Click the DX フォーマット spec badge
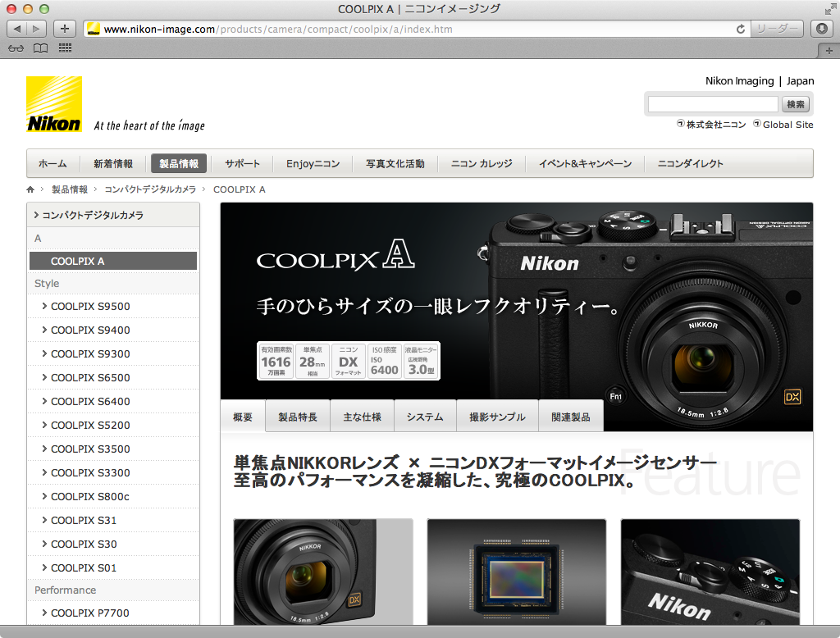This screenshot has height=638, width=840. [x=348, y=361]
